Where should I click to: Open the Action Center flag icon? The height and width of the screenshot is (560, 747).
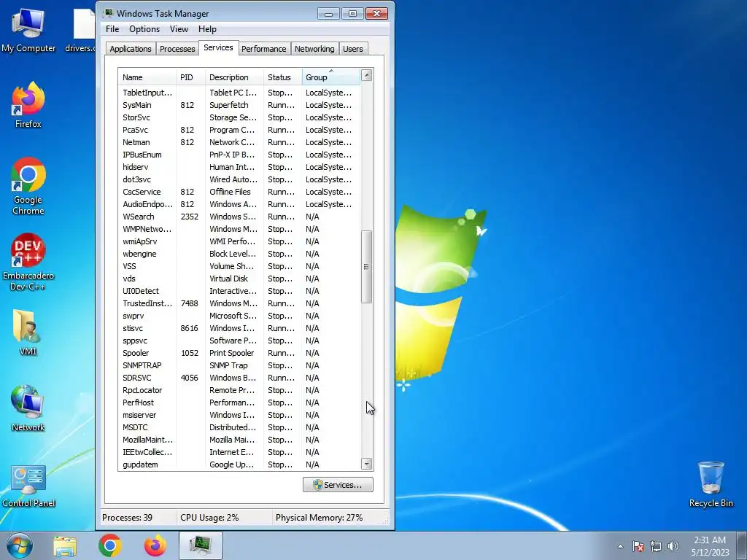click(x=638, y=546)
